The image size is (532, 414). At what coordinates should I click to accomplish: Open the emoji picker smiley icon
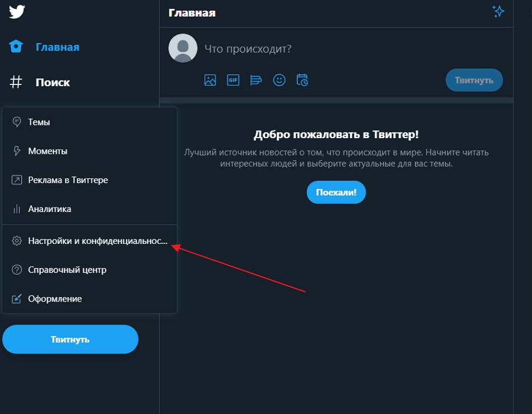[x=279, y=80]
